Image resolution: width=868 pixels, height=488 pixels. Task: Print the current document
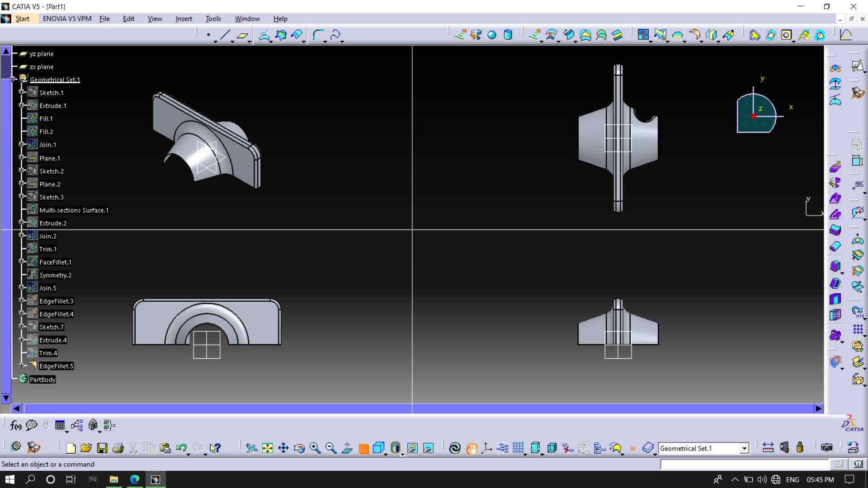[x=118, y=448]
